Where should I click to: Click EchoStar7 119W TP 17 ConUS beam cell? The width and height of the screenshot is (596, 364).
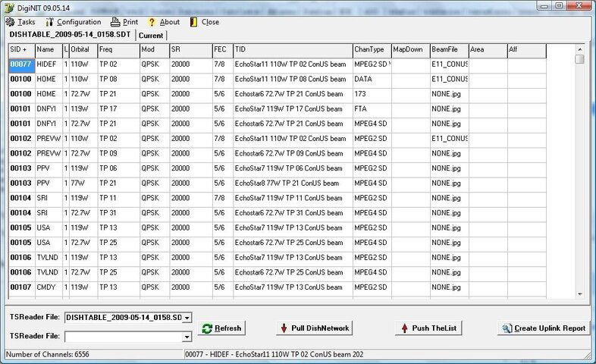point(293,109)
